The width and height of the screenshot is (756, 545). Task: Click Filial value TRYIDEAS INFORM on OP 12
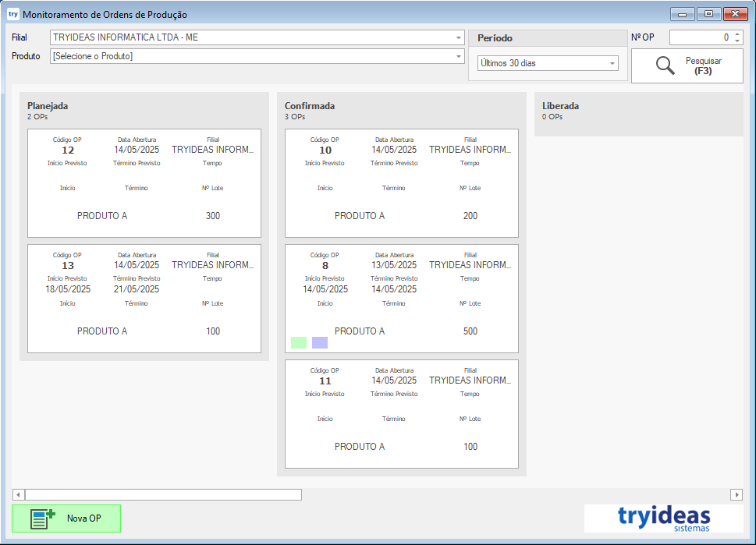[x=213, y=150]
